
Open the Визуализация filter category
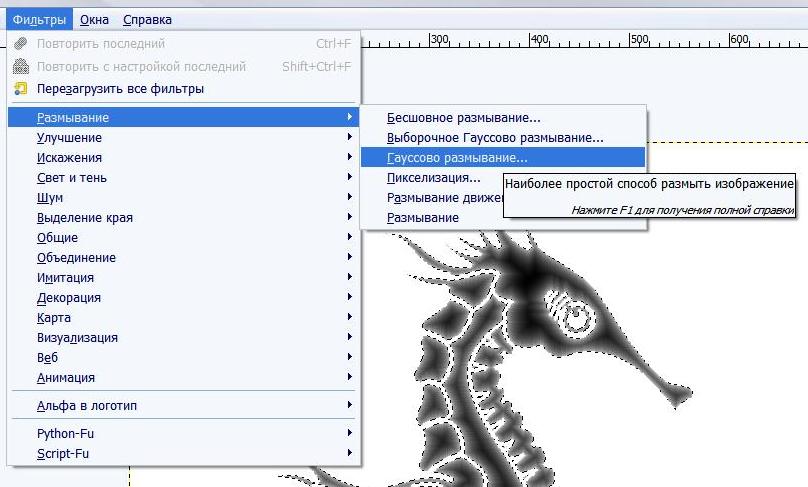coord(184,338)
